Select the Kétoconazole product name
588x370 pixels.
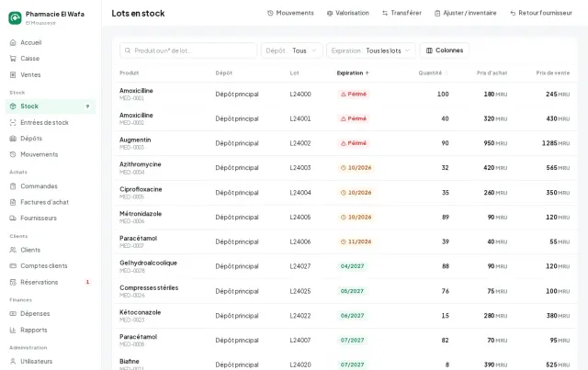coord(141,312)
